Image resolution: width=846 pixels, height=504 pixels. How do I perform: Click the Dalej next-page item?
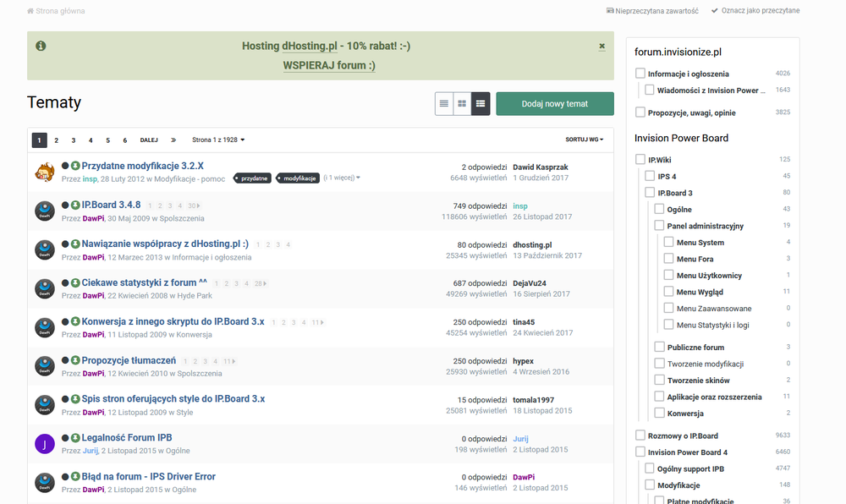[x=149, y=140]
